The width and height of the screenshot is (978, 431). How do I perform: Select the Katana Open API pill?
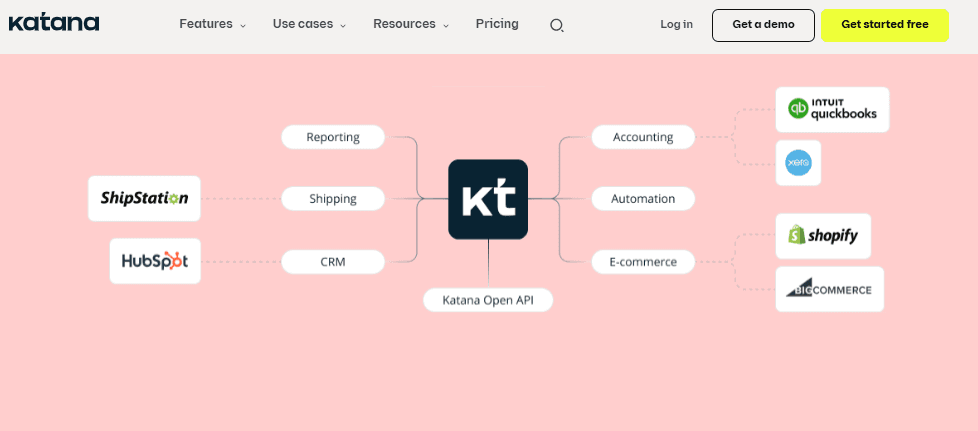(x=488, y=299)
